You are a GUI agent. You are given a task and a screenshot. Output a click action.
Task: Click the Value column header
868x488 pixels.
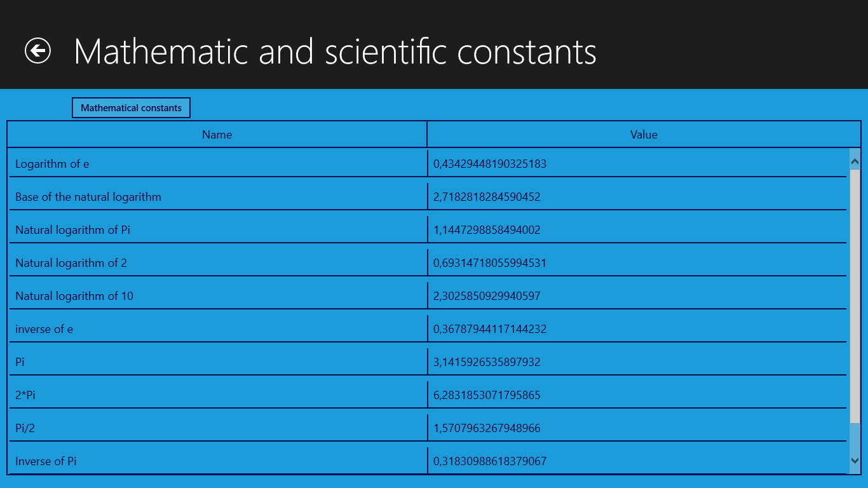[x=644, y=135]
